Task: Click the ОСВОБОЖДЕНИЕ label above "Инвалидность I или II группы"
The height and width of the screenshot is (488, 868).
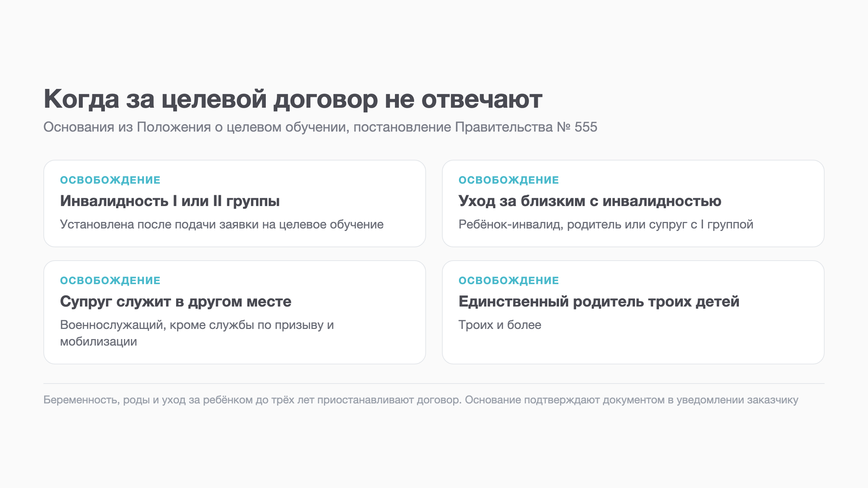Action: (110, 180)
